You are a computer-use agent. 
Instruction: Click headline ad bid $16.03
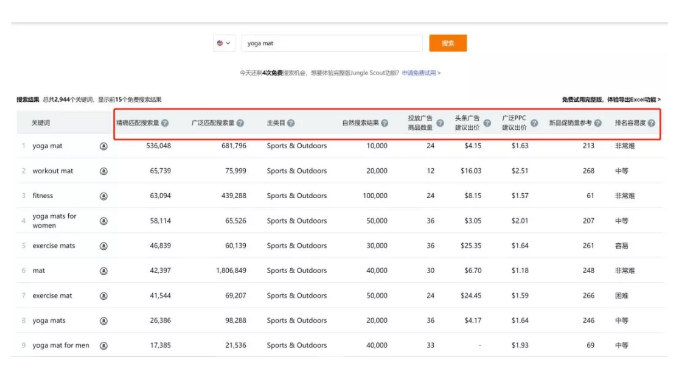471,171
